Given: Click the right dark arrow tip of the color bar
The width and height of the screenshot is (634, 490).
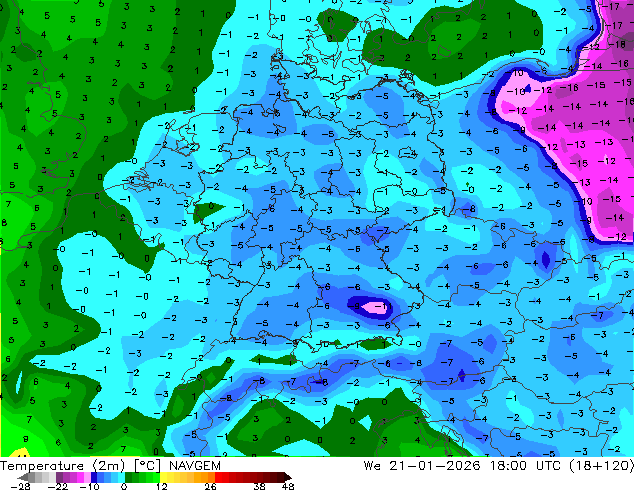Looking at the screenshot, I should [288, 477].
